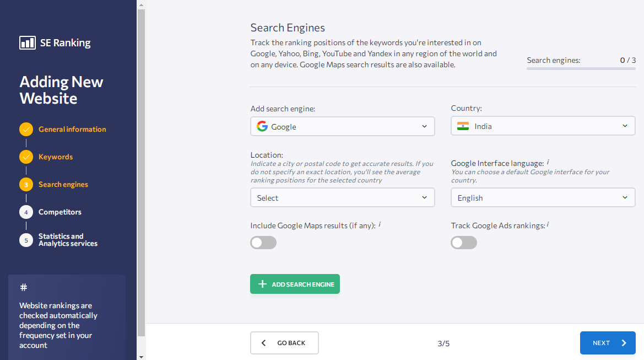Click the Website rankings tip text

tap(58, 325)
